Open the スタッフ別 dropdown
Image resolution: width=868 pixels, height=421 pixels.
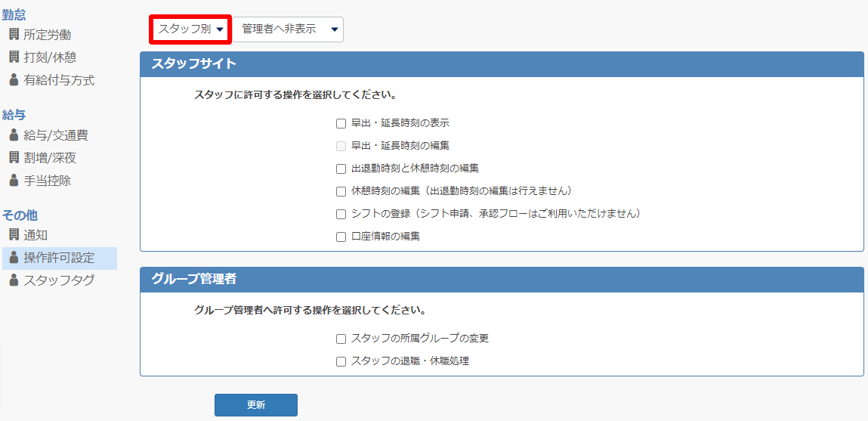(x=190, y=29)
